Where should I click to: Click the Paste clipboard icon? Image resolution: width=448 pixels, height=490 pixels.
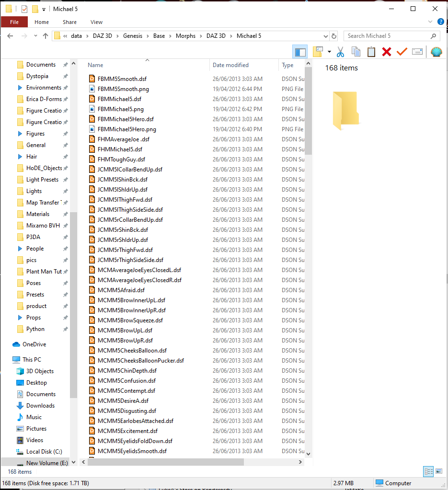371,52
